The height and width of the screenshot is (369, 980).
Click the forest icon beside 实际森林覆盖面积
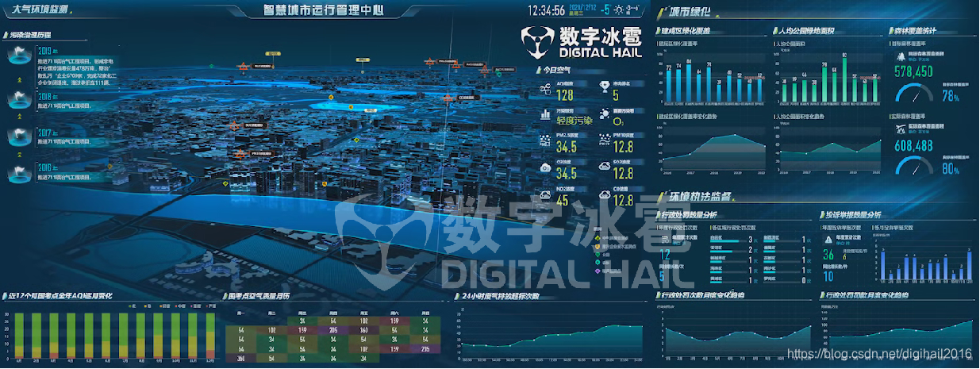(x=901, y=127)
